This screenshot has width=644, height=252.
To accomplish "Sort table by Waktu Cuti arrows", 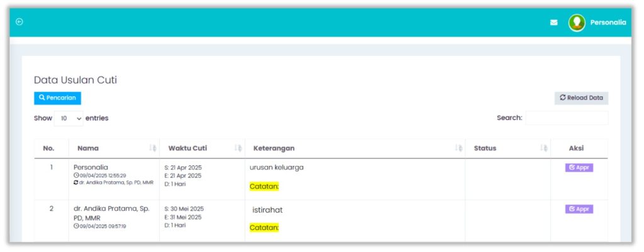I will 238,148.
